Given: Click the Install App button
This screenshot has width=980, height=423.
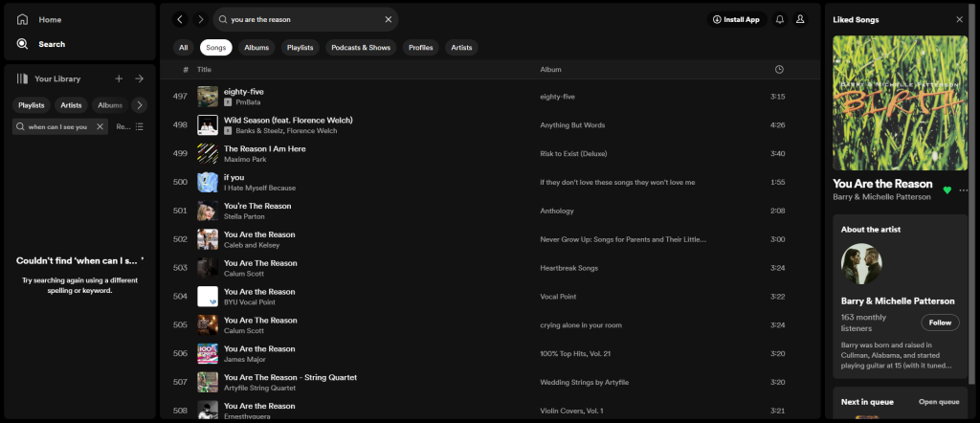Looking at the screenshot, I should [x=736, y=19].
